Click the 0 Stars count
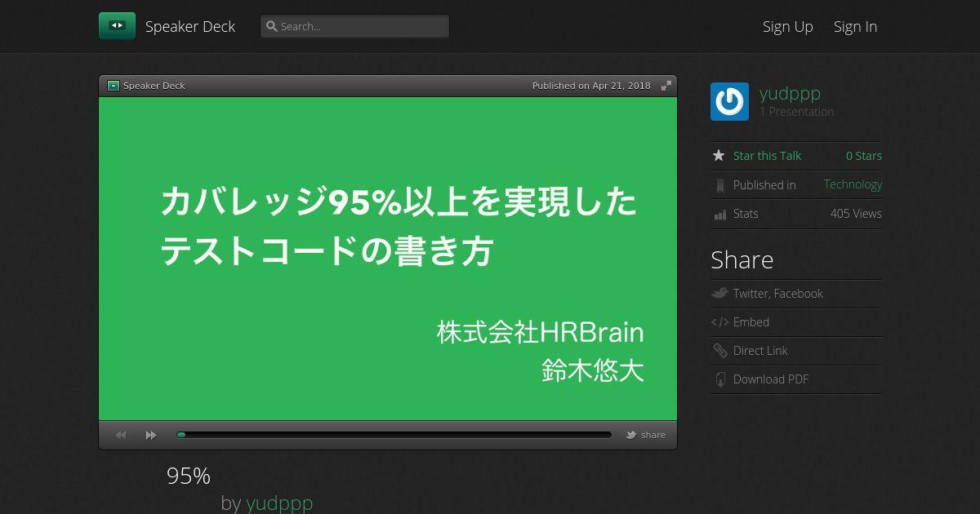Image resolution: width=980 pixels, height=514 pixels. 864,156
